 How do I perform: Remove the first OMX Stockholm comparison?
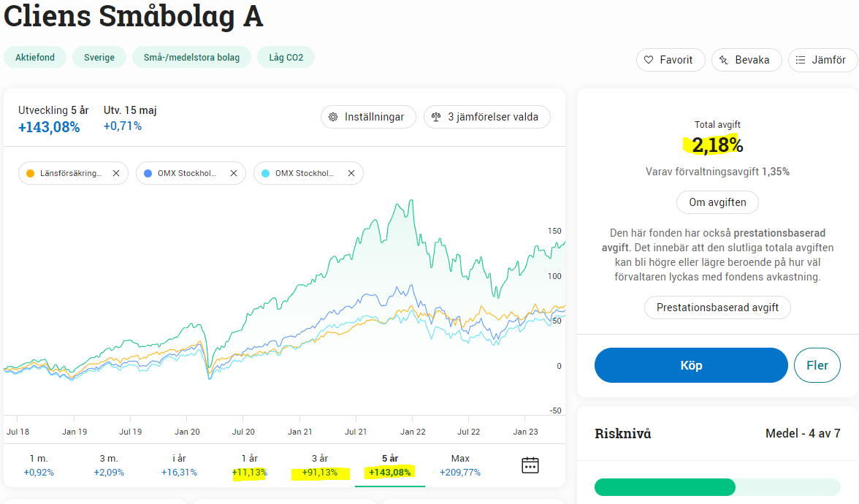(233, 173)
